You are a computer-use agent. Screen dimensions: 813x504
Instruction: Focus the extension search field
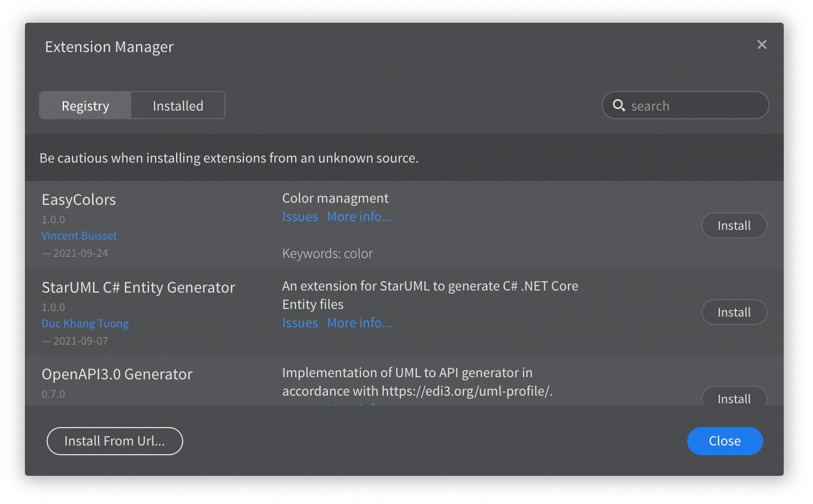click(x=685, y=105)
